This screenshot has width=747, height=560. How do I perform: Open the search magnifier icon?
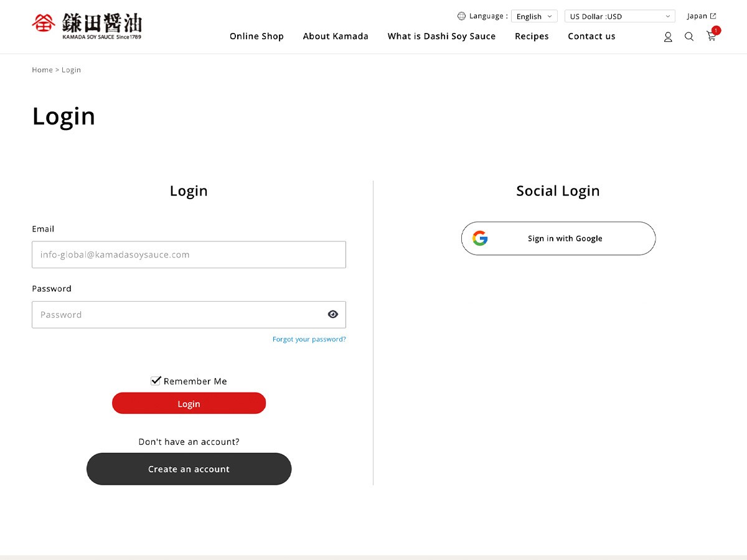689,37
